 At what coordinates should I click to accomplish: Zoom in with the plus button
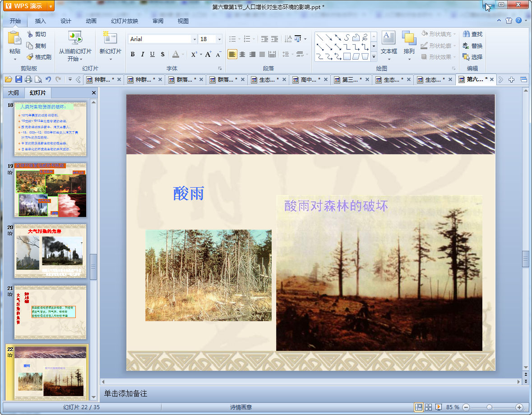519,407
